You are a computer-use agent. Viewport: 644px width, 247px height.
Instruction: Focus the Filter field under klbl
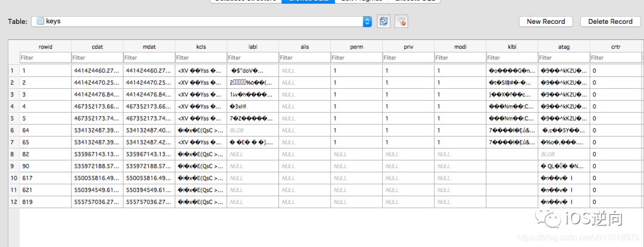[512, 58]
